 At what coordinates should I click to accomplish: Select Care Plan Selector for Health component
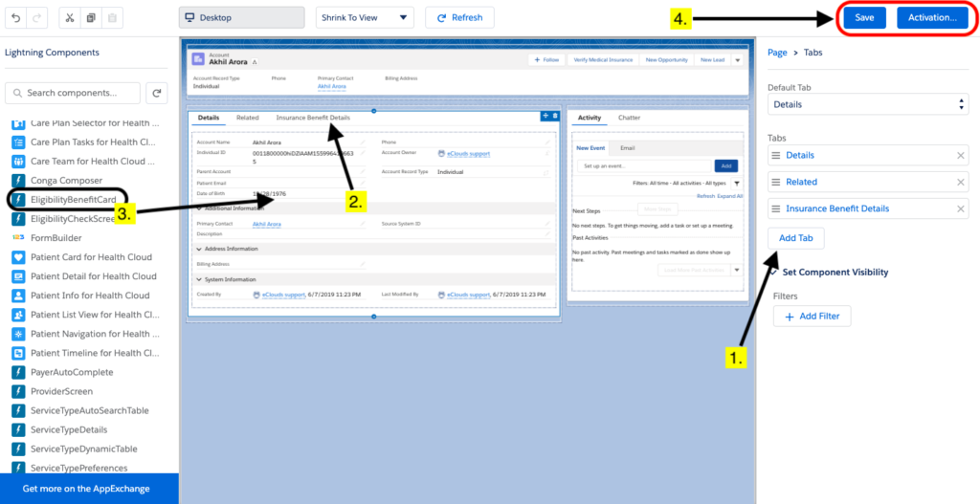85,123
